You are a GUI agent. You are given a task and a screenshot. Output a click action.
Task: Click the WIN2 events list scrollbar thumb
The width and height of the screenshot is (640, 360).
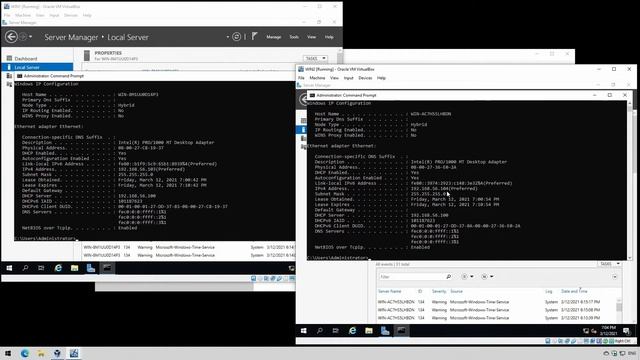pyautogui.click(x=619, y=307)
